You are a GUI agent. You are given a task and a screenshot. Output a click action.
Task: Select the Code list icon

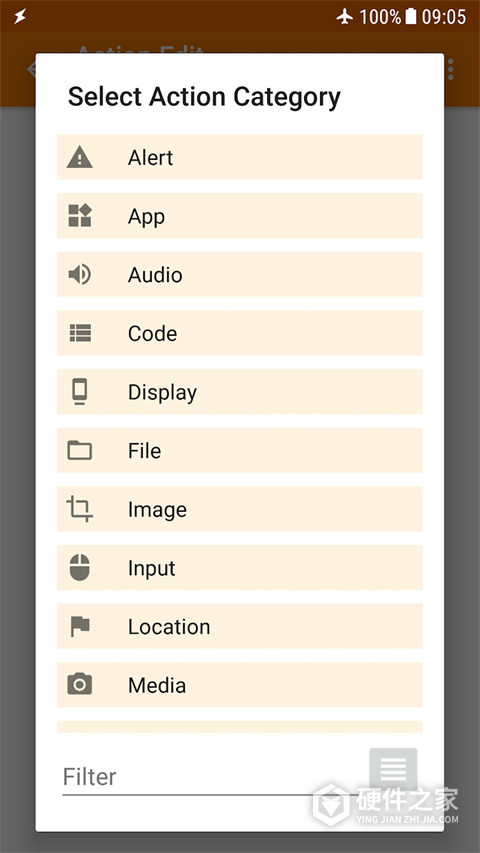[80, 333]
